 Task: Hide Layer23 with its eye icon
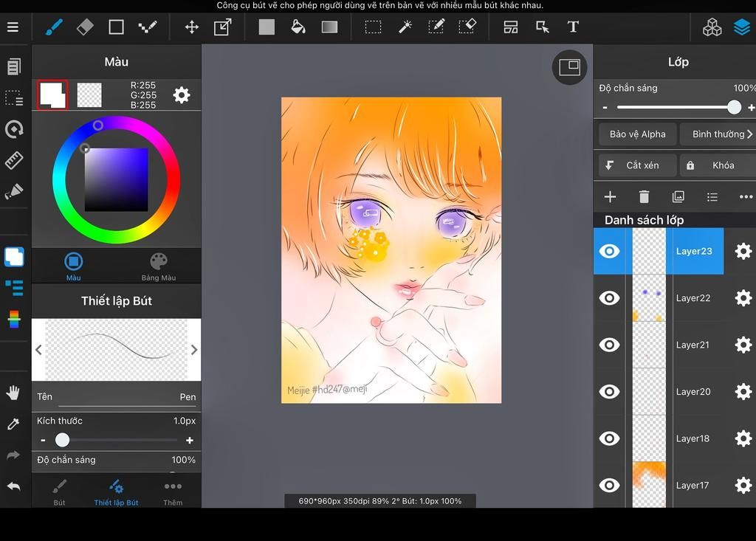click(x=609, y=251)
